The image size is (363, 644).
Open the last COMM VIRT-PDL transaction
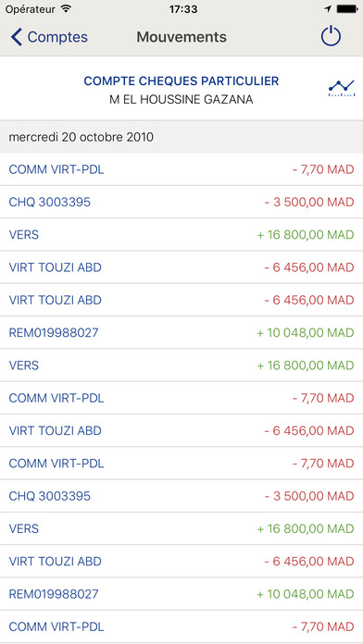pos(181,627)
